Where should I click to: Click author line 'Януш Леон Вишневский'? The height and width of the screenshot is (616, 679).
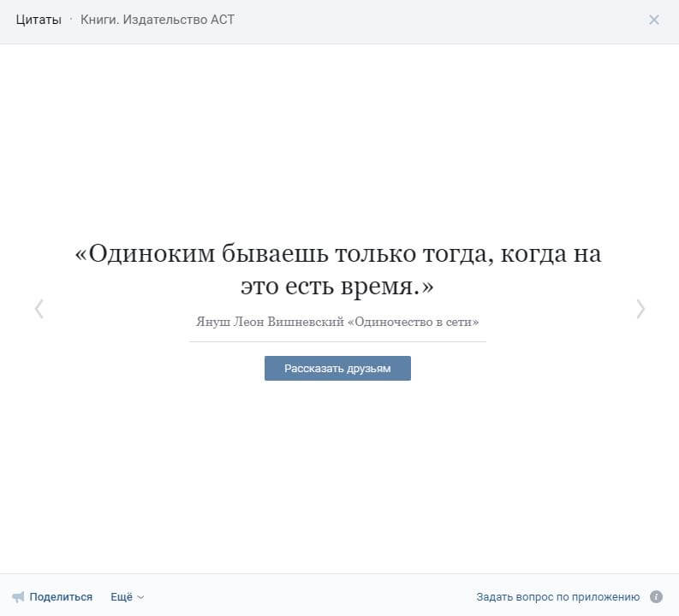(x=270, y=322)
